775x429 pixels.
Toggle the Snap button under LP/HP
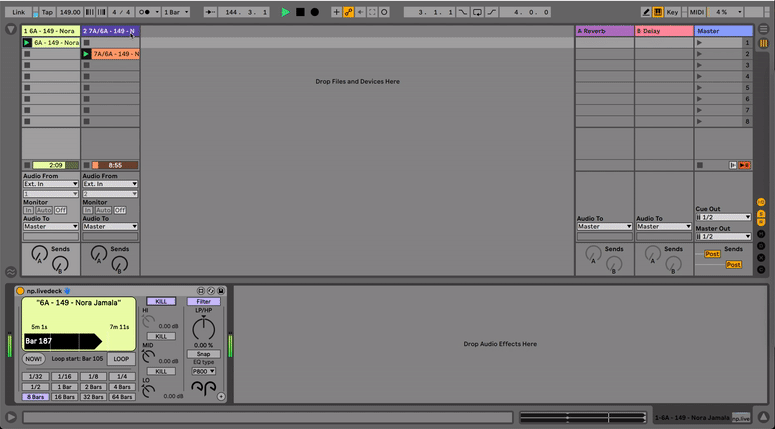204,354
